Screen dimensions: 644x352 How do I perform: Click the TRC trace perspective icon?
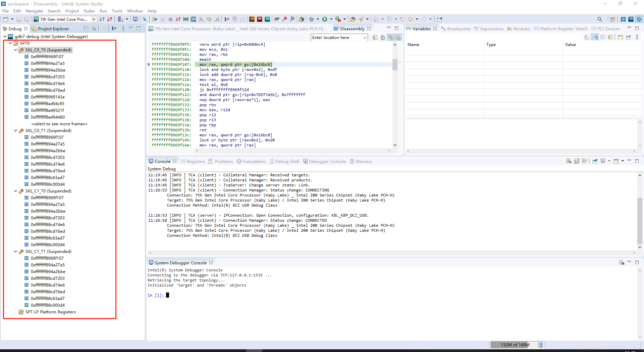(x=631, y=19)
